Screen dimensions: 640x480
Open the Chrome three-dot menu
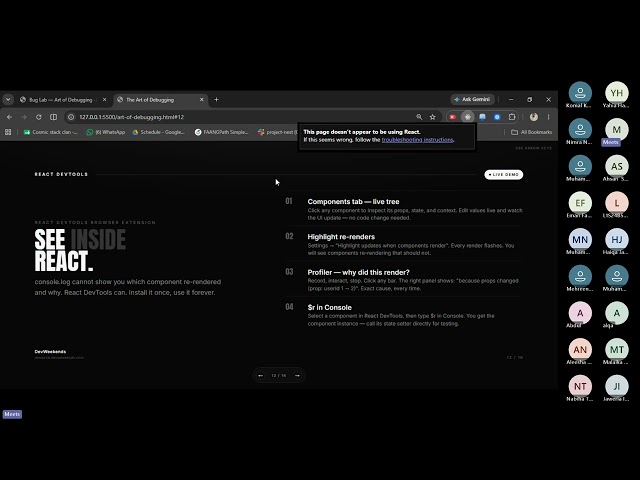549,117
